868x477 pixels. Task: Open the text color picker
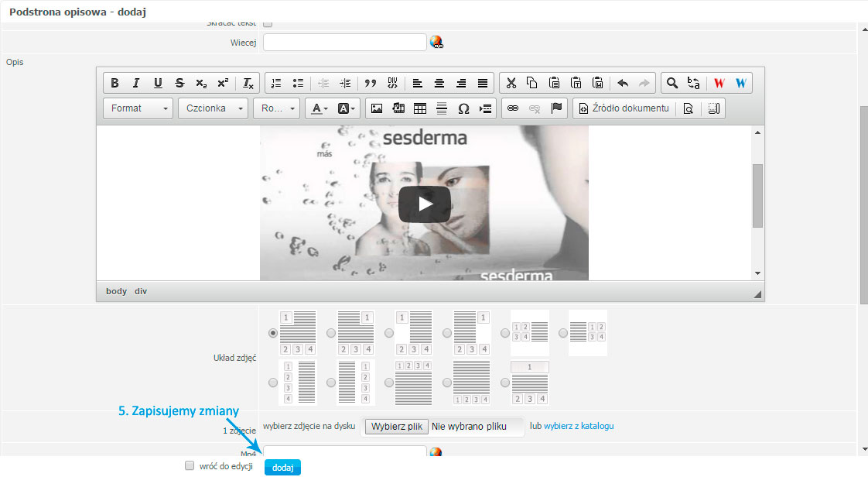pos(319,108)
